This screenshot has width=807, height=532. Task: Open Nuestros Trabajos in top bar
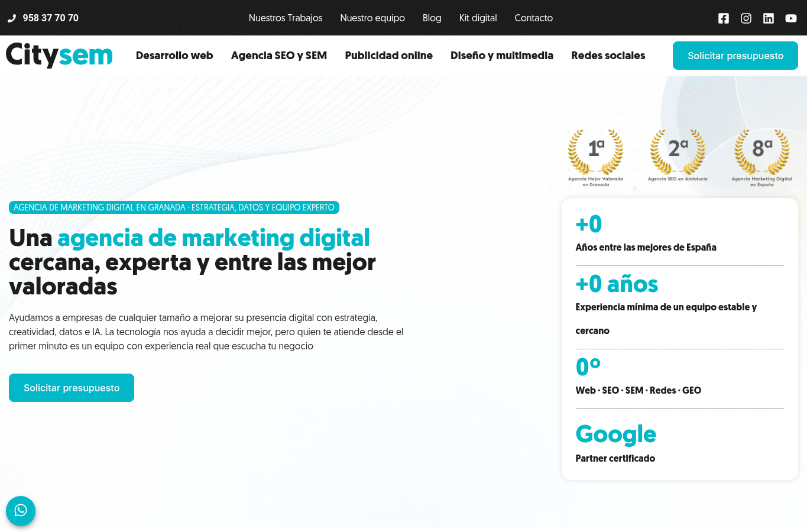point(286,18)
